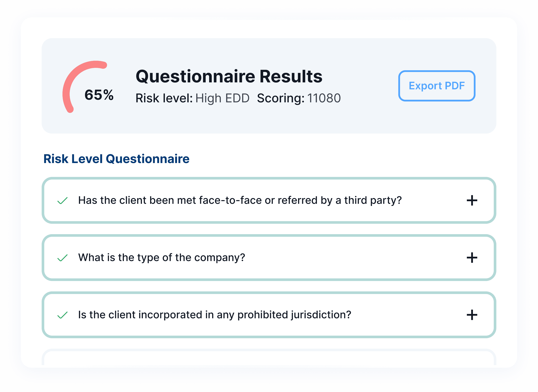Image resolution: width=538 pixels, height=392 pixels.
Task: Select the Questionnaire Results title
Action: [229, 76]
